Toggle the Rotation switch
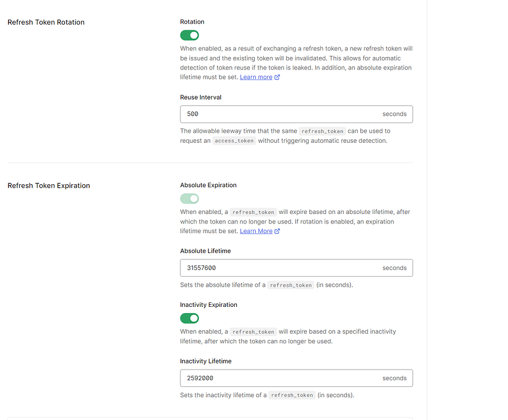Image resolution: width=508 pixels, height=420 pixels. [x=189, y=35]
